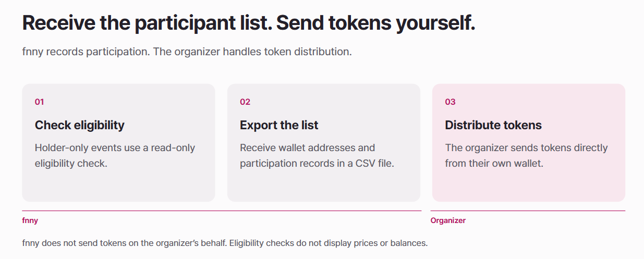
Task: Click the disclaimer about sending tokens
Action: 125,243
